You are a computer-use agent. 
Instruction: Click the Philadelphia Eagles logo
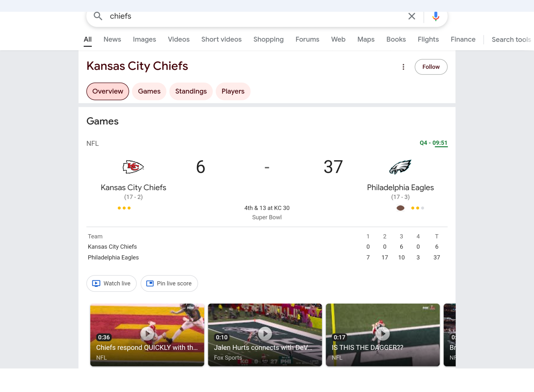click(x=400, y=167)
